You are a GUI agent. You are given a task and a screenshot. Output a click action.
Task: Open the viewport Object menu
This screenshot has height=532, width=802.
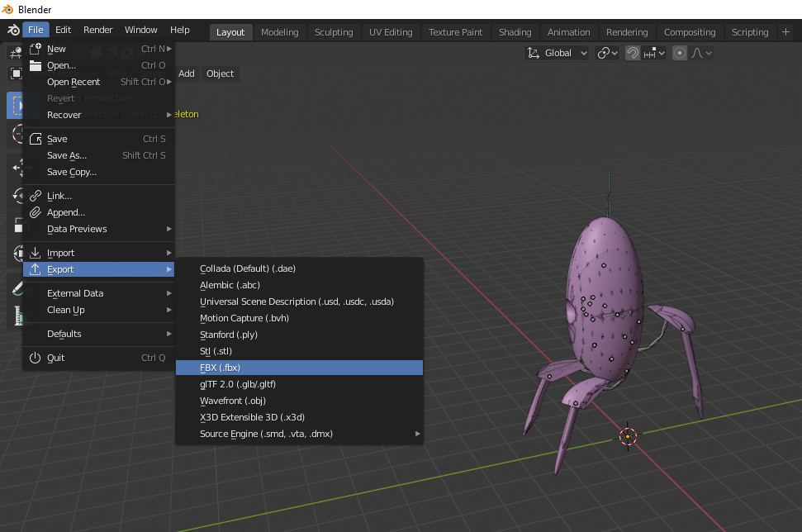click(220, 74)
